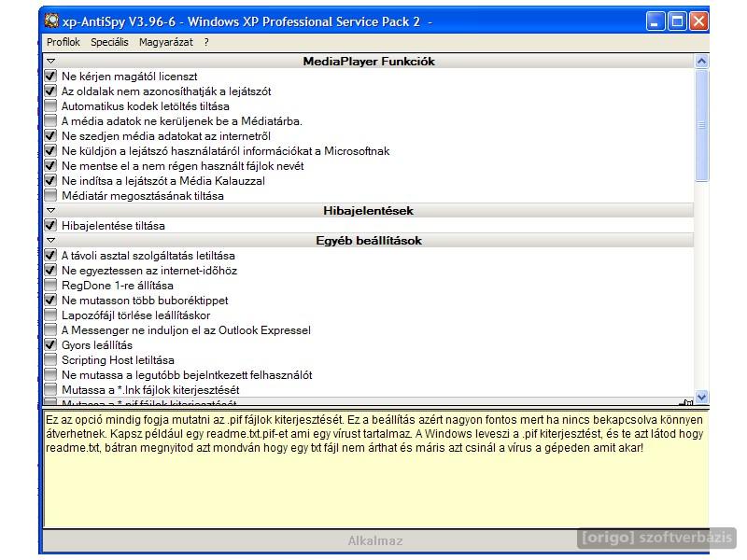Screen dimensions: 747x560
Task: Enable Lapozófájl törlése leállításkor
Action: pyautogui.click(x=50, y=315)
